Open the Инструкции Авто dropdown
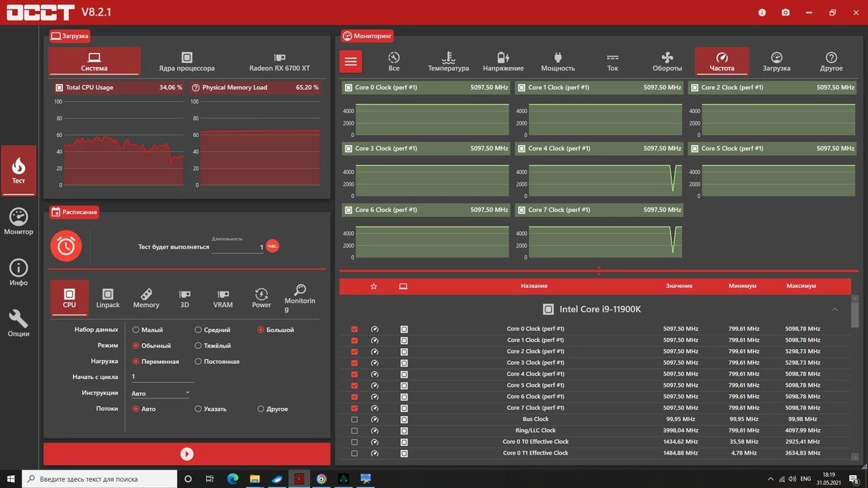 161,393
